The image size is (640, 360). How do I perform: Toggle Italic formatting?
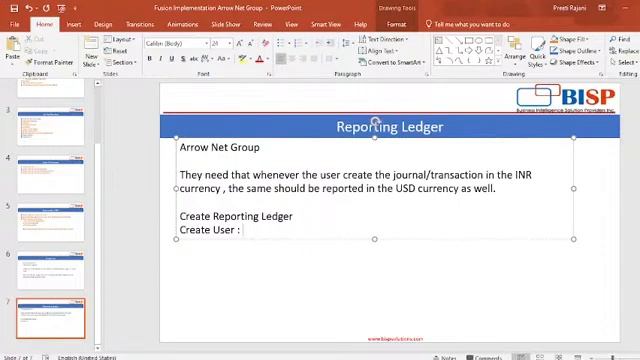[x=161, y=59]
